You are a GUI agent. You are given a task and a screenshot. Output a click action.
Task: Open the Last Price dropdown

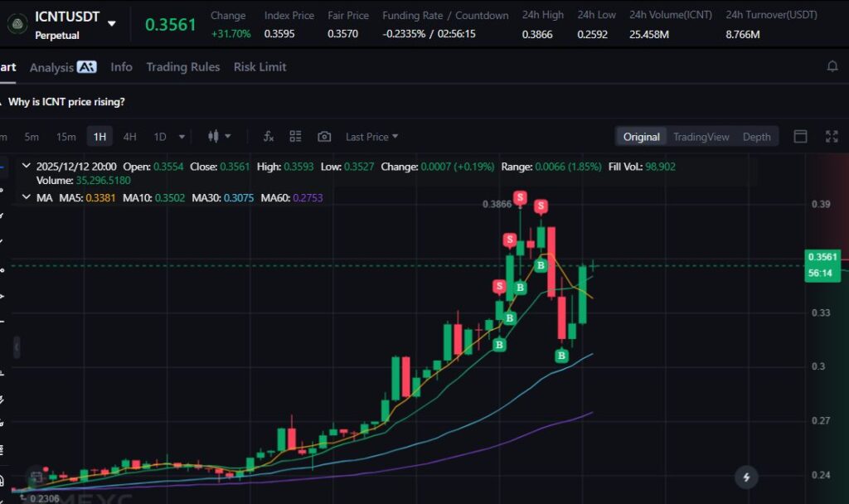tap(371, 137)
